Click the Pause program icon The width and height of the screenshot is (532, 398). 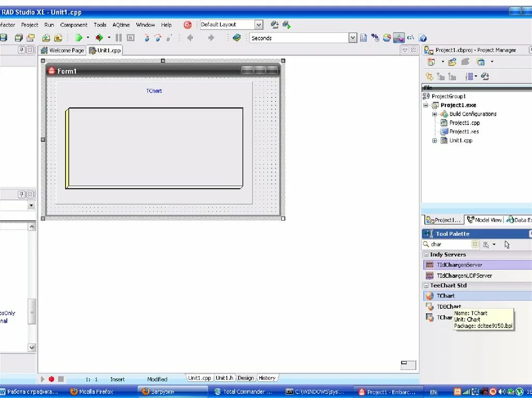118,38
